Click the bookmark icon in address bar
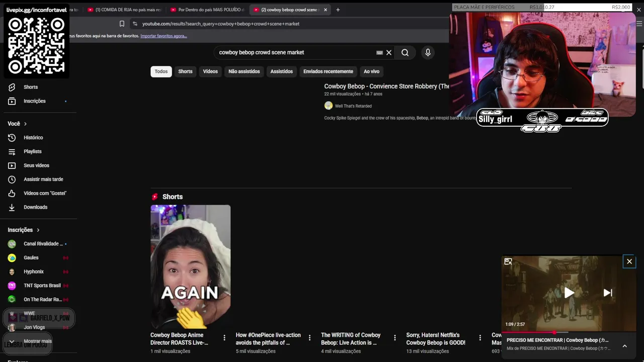 (x=122, y=24)
